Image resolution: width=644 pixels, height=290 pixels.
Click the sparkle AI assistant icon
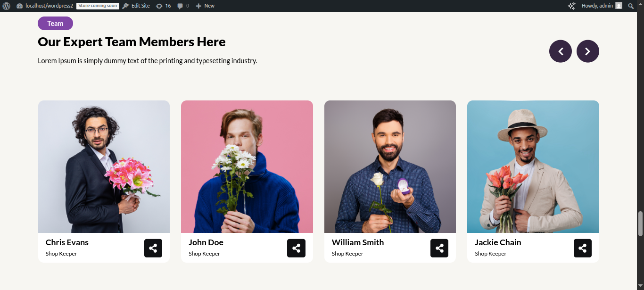point(571,6)
